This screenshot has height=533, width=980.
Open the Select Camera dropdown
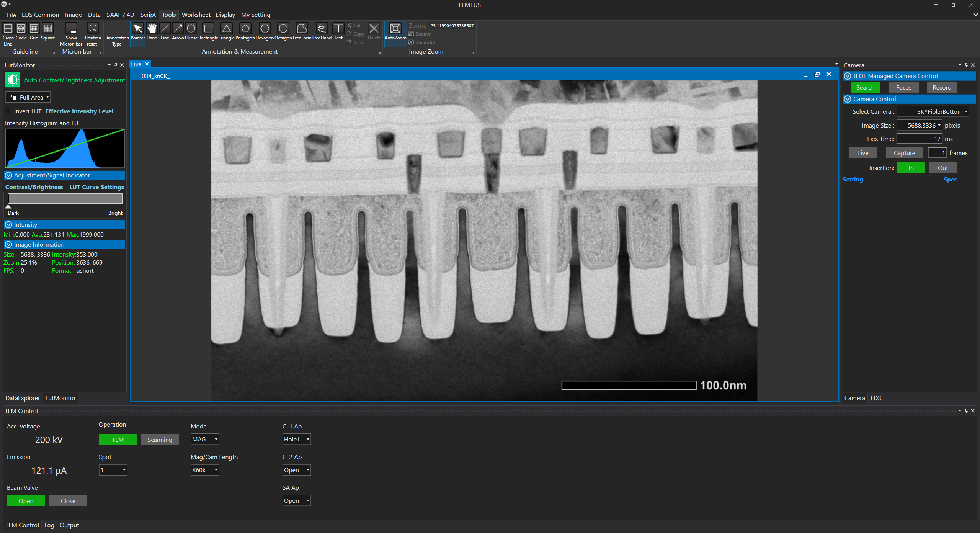(933, 111)
